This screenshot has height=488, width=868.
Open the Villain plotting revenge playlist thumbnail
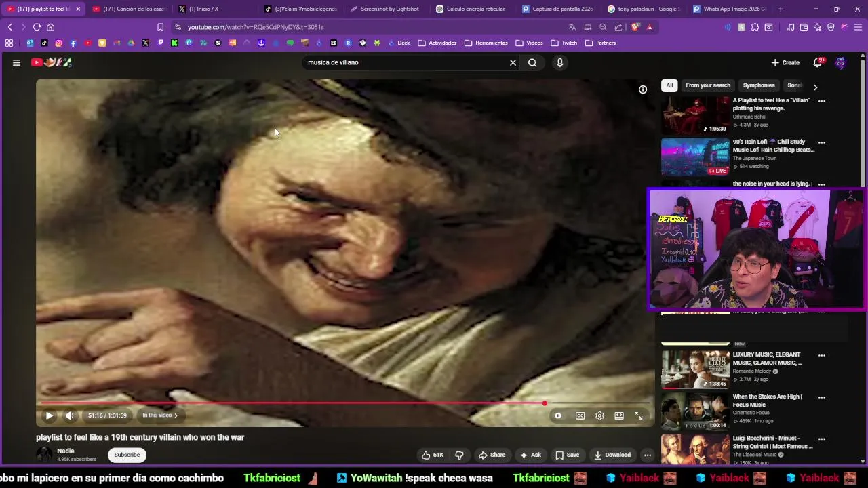(695, 115)
